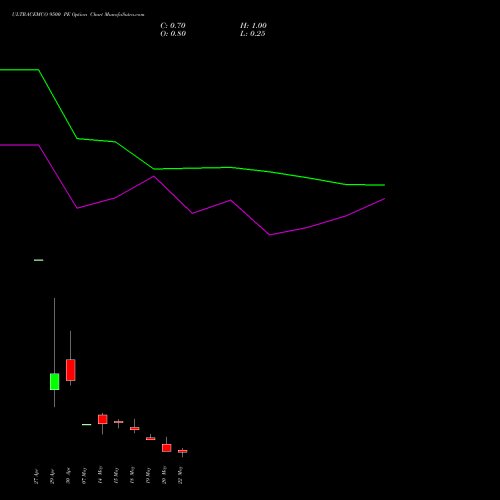Viewport: 500px width, 500px height.
Task: Click the 29 Apr date label
Action: coord(52,476)
